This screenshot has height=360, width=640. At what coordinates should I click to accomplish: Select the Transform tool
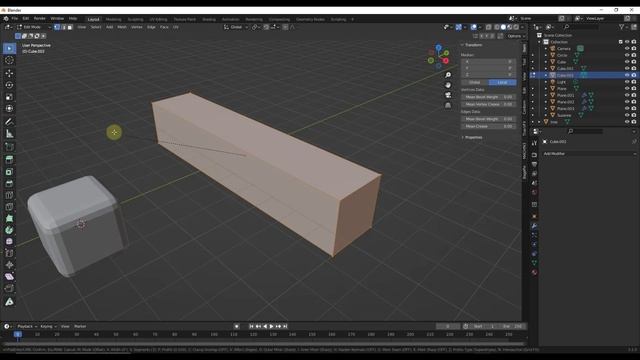pos(9,109)
